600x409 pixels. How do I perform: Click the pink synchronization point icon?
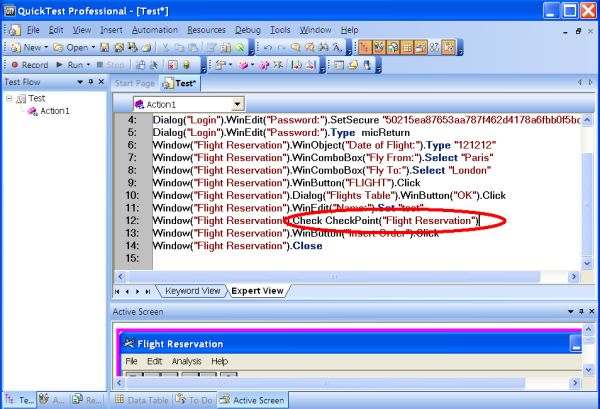(x=264, y=65)
